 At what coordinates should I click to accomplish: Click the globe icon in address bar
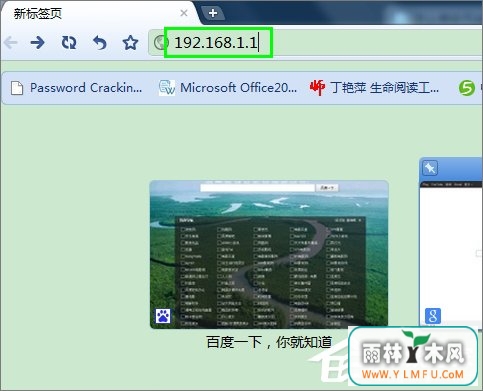coord(161,43)
